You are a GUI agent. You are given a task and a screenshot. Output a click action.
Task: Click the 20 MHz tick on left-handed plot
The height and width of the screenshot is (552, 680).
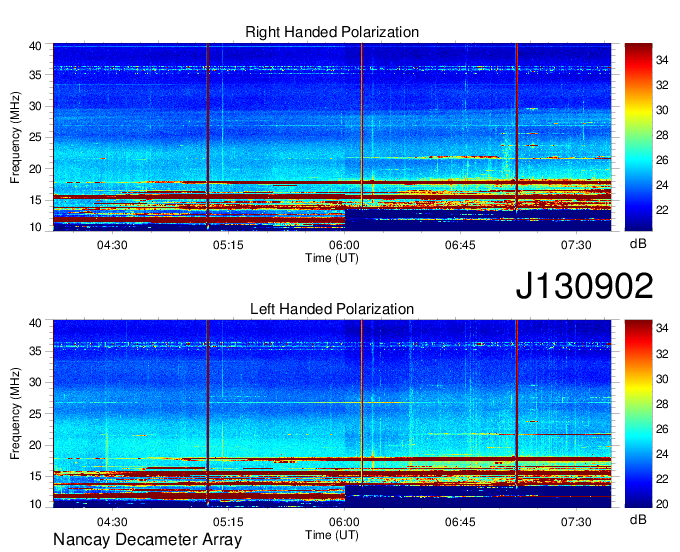click(x=36, y=445)
